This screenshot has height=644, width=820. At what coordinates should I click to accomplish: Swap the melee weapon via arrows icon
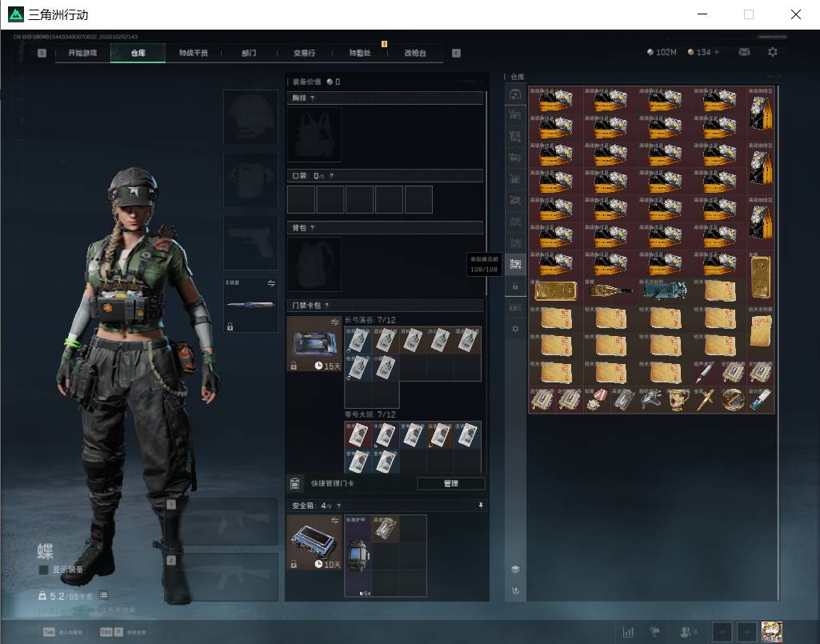[x=271, y=283]
